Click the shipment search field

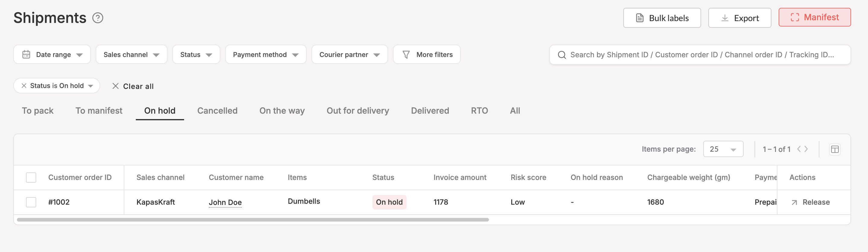tap(701, 55)
